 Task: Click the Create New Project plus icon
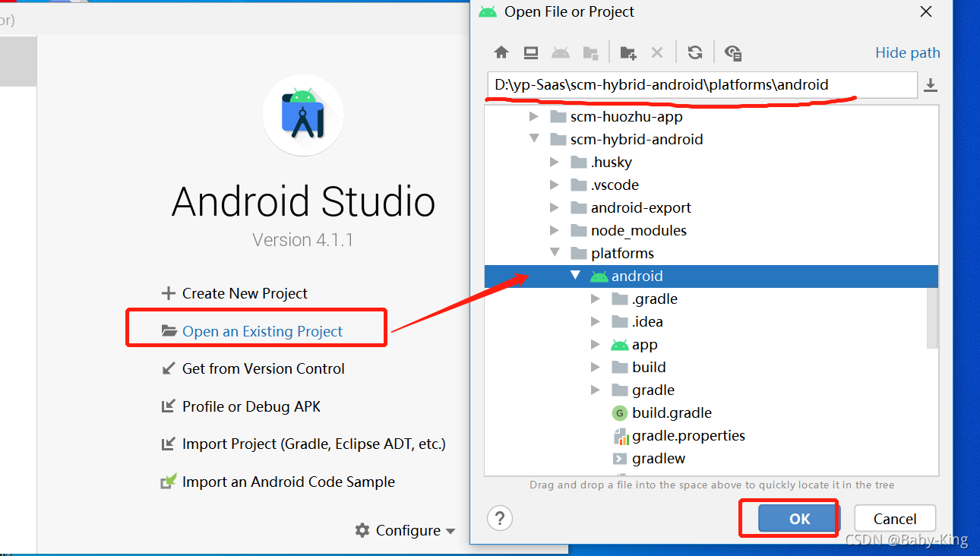pyautogui.click(x=168, y=293)
